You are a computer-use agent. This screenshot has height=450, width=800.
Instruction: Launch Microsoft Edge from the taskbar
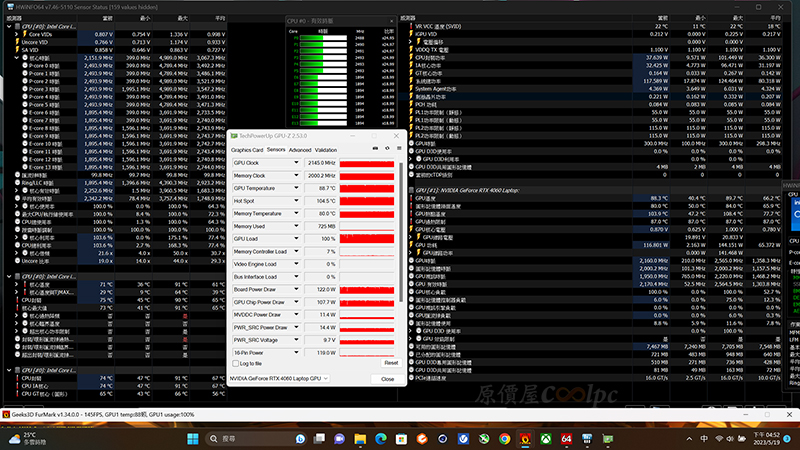(x=381, y=439)
